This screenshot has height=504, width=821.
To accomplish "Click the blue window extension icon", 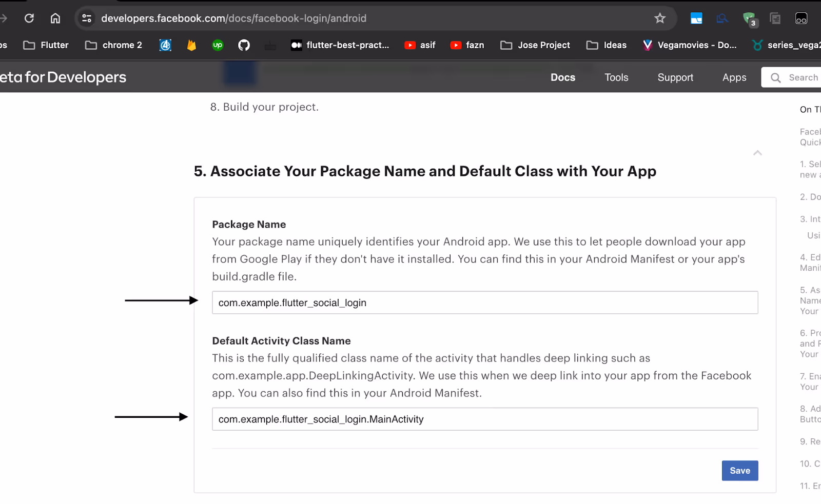I will 696,18.
